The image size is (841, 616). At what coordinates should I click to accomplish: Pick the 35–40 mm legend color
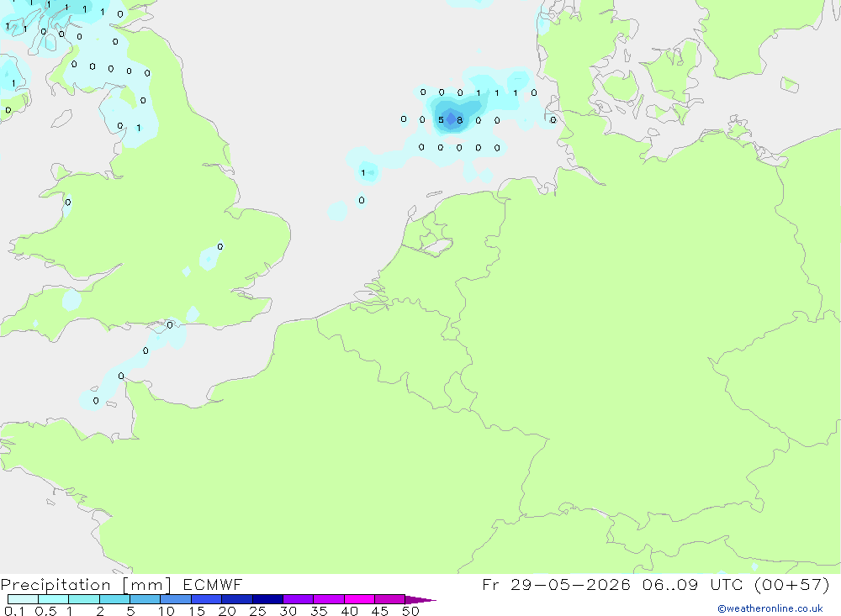[x=329, y=599]
